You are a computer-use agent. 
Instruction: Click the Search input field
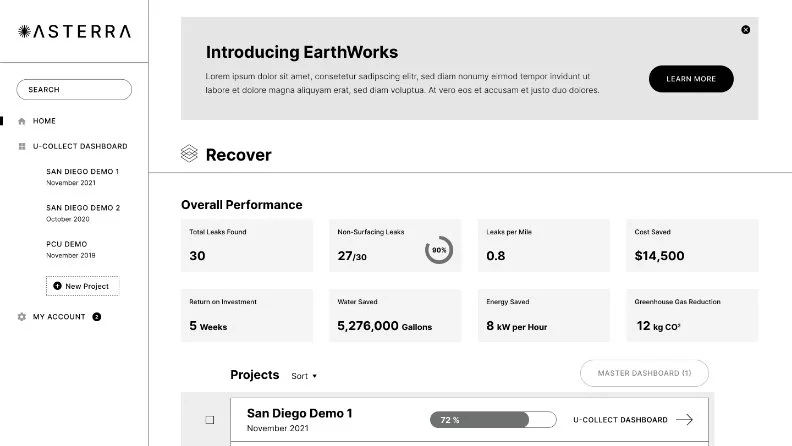pyautogui.click(x=74, y=89)
